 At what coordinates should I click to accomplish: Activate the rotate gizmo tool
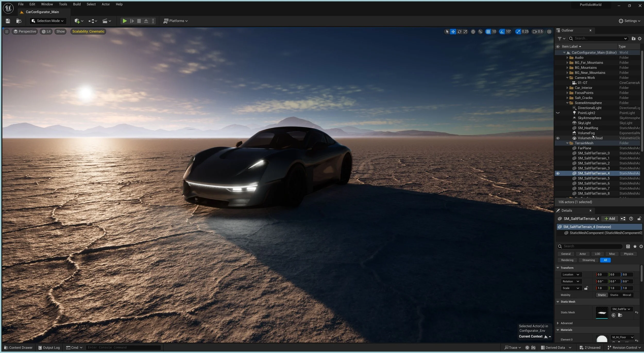pyautogui.click(x=459, y=31)
